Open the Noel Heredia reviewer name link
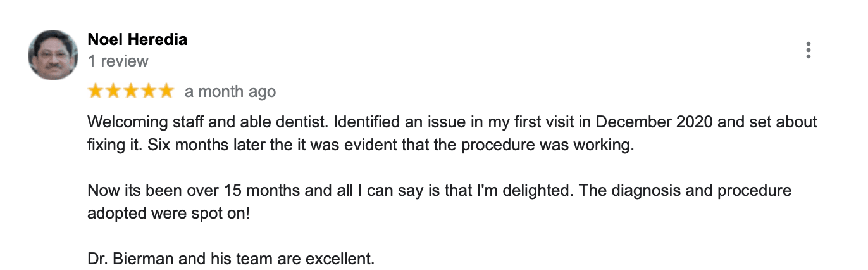The image size is (868, 270). pyautogui.click(x=137, y=40)
